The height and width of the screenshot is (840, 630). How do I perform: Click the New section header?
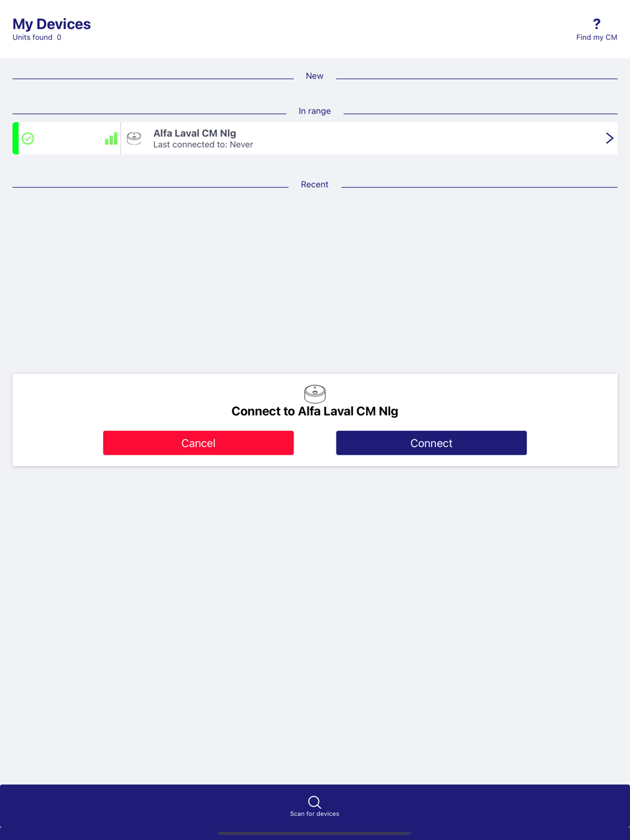[x=314, y=76]
